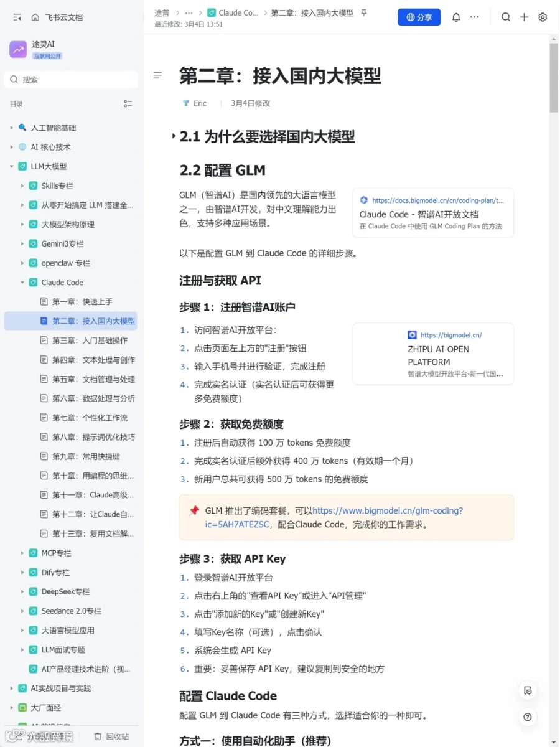The image size is (560, 747).
Task: Open the notifications bell icon
Action: [x=456, y=17]
